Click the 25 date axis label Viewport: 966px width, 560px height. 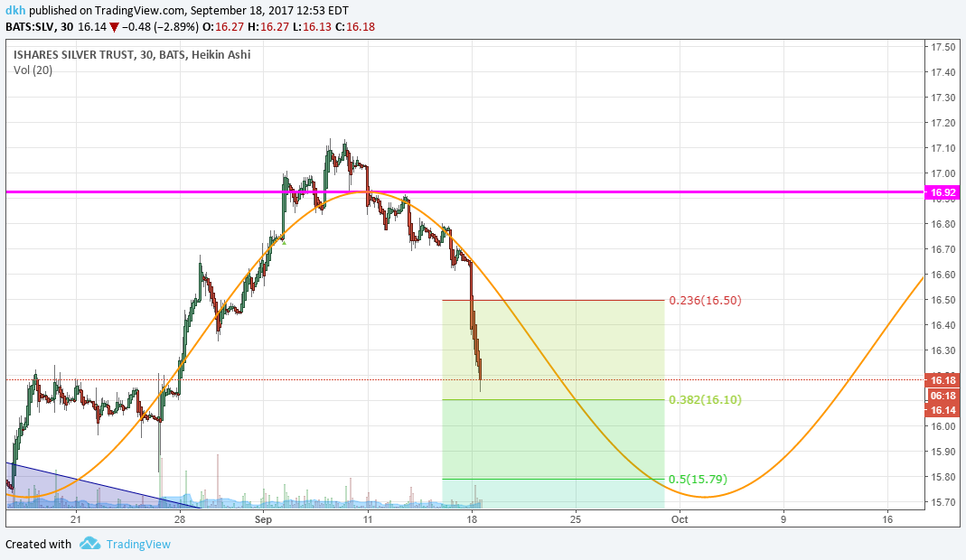[x=576, y=519]
